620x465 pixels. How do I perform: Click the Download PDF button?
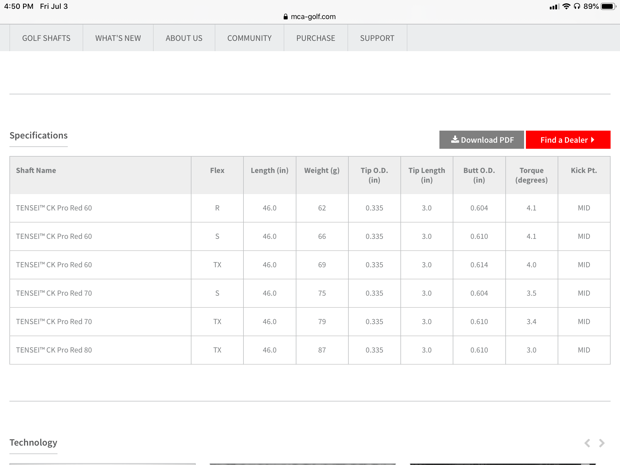pos(481,140)
